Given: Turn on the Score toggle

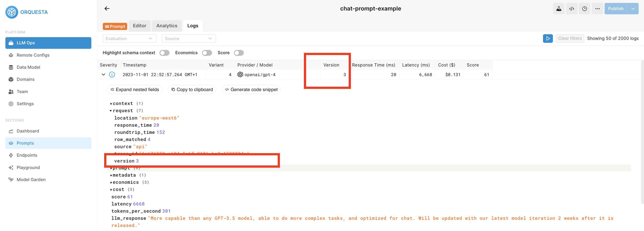Looking at the screenshot, I should coord(239,53).
